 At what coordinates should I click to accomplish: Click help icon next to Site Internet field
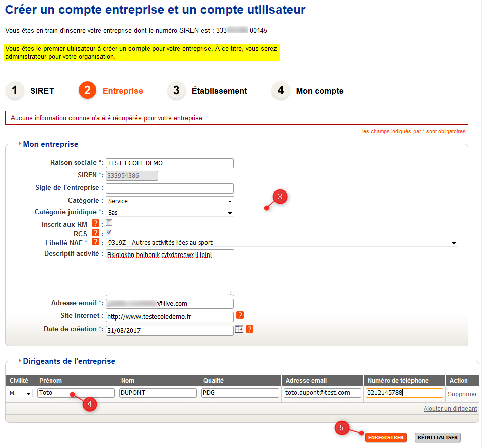point(240,316)
